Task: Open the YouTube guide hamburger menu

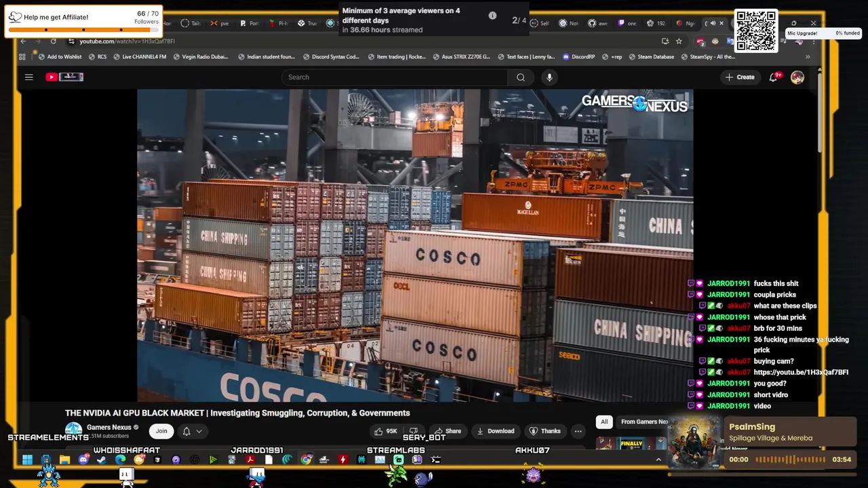Action: coord(28,77)
